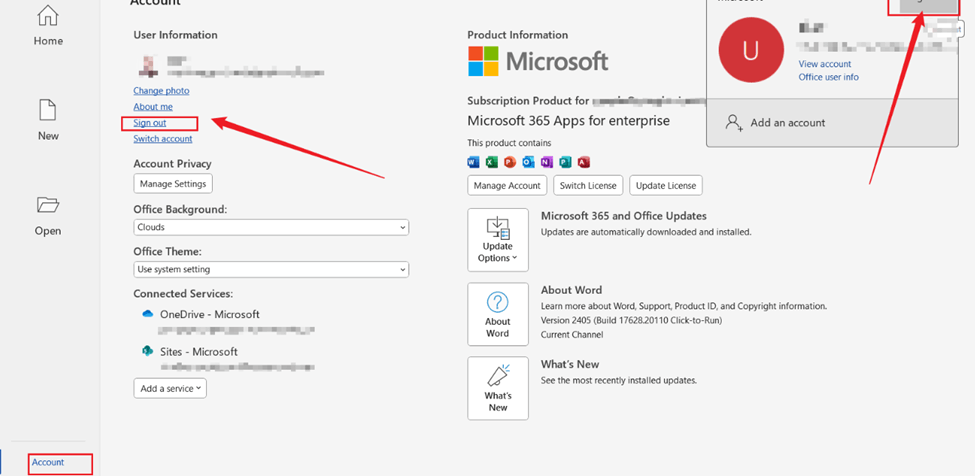The height and width of the screenshot is (476, 975).
Task: Open the What's New megaphone button
Action: (x=498, y=388)
